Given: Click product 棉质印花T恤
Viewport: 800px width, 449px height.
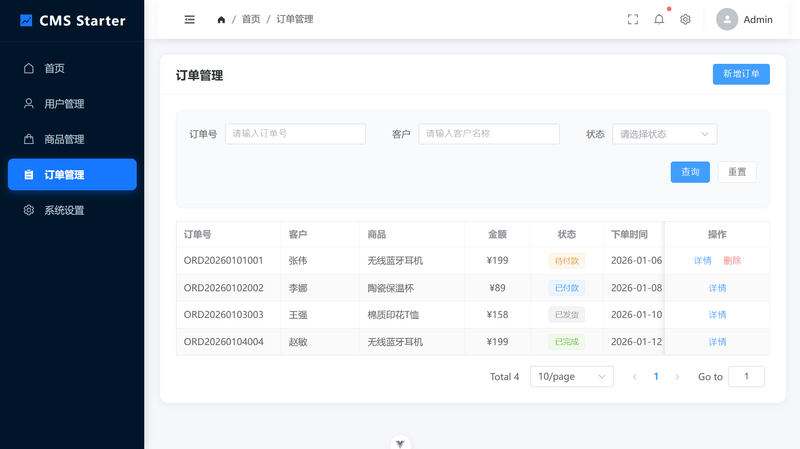Looking at the screenshot, I should point(393,315).
